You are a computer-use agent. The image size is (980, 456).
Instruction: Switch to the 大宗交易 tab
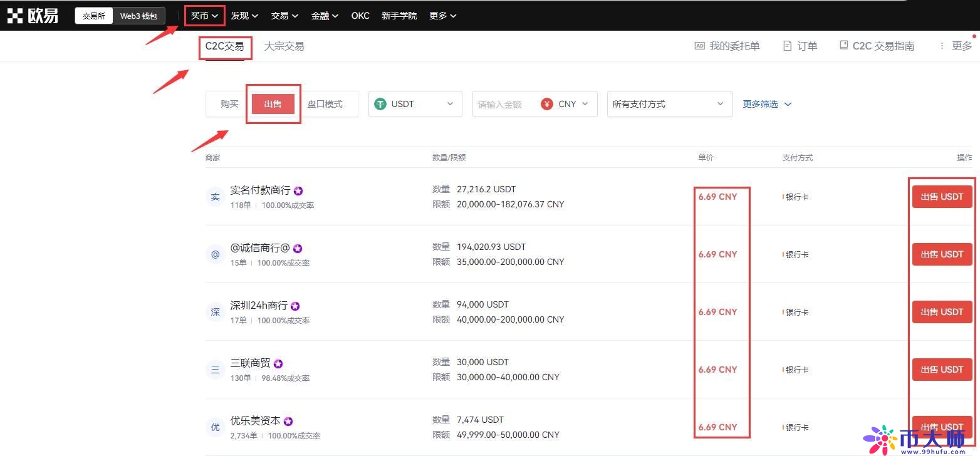coord(284,46)
